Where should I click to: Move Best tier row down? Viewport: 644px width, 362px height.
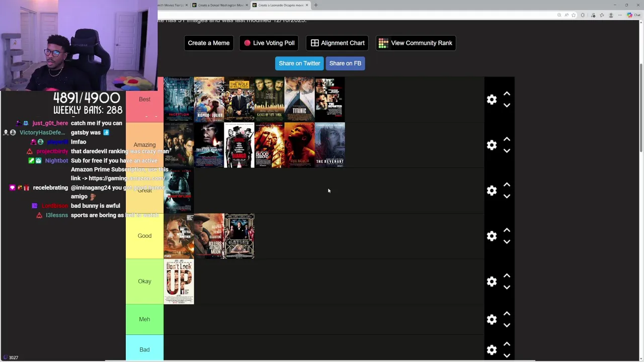pyautogui.click(x=507, y=105)
